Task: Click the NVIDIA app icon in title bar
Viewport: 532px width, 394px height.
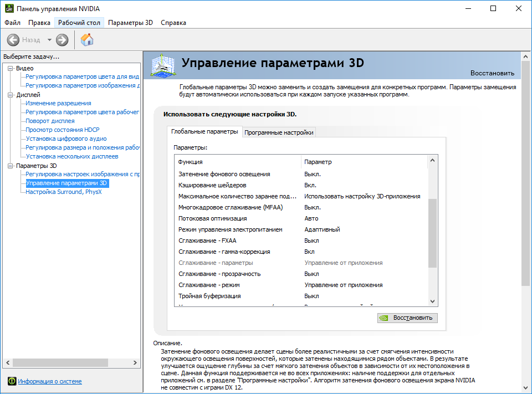Action: [x=9, y=8]
